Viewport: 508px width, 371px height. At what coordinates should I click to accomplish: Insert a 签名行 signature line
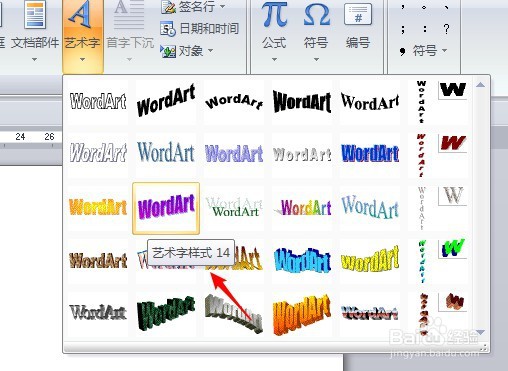tap(188, 7)
